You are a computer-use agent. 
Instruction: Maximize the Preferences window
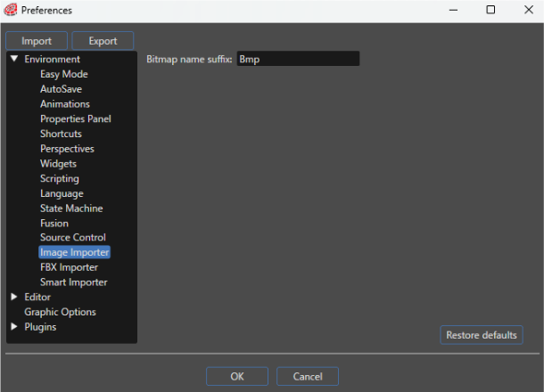coord(490,10)
